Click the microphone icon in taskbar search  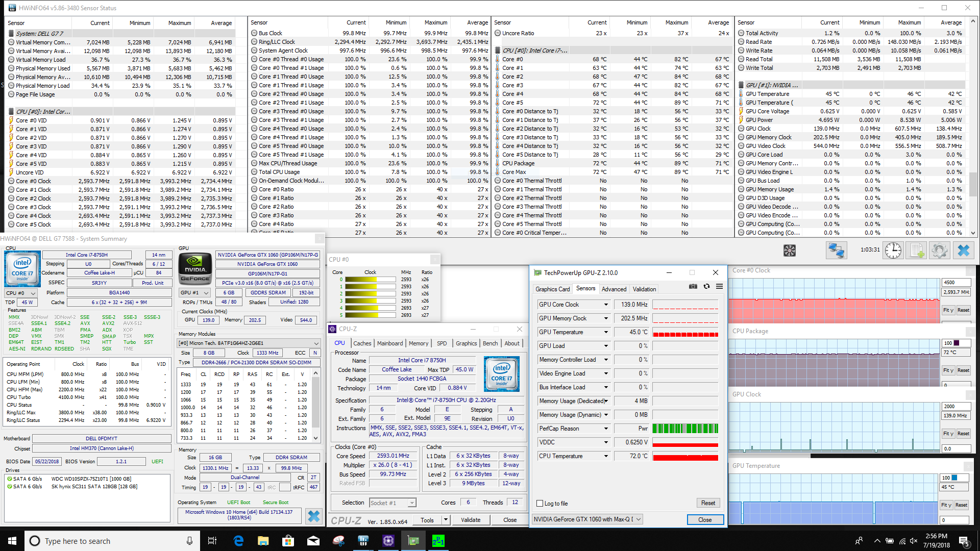pos(189,541)
